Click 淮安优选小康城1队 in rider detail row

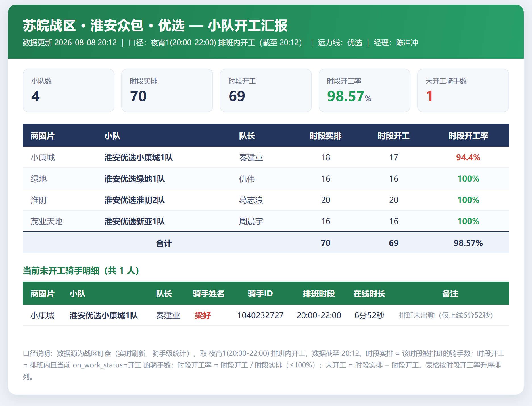tap(104, 315)
